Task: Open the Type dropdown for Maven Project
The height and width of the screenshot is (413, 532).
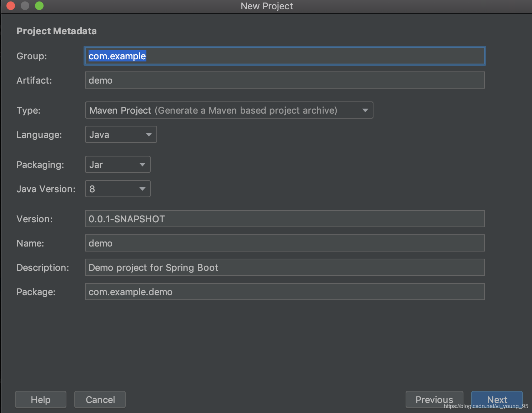Action: click(229, 110)
